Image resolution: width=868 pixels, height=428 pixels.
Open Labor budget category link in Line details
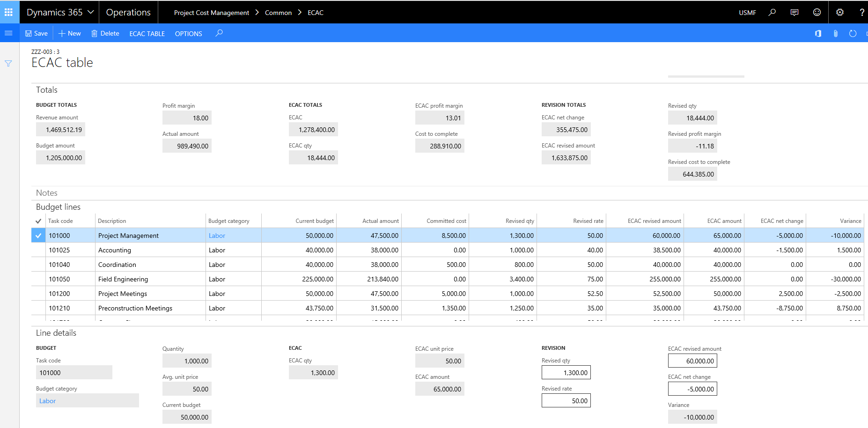click(x=47, y=401)
